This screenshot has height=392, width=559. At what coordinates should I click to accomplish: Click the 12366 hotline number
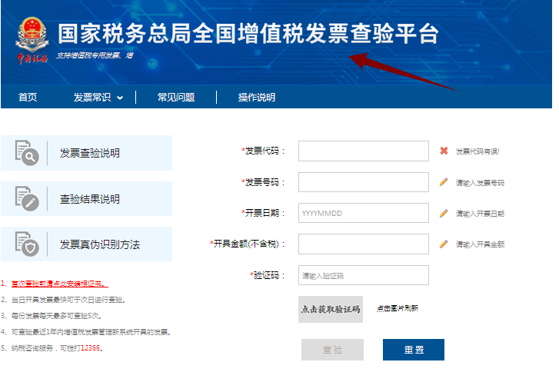[90, 348]
